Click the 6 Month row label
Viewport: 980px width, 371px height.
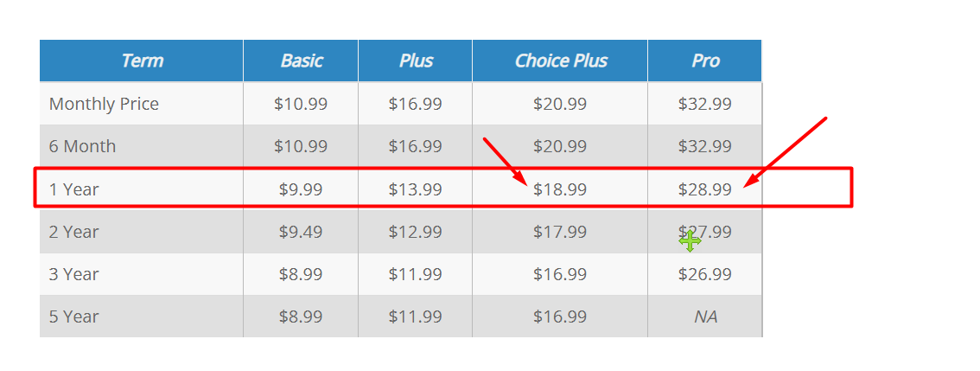point(82,146)
